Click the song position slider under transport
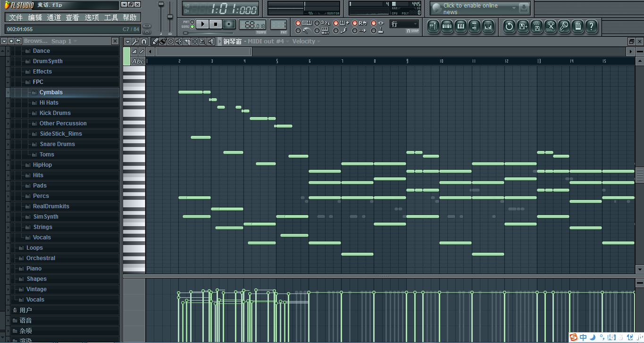Viewport: 644px width, 343px height. [x=208, y=33]
